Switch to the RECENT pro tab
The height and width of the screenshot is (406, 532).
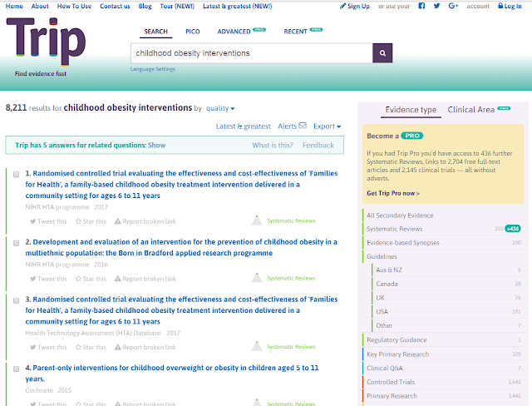pos(303,32)
